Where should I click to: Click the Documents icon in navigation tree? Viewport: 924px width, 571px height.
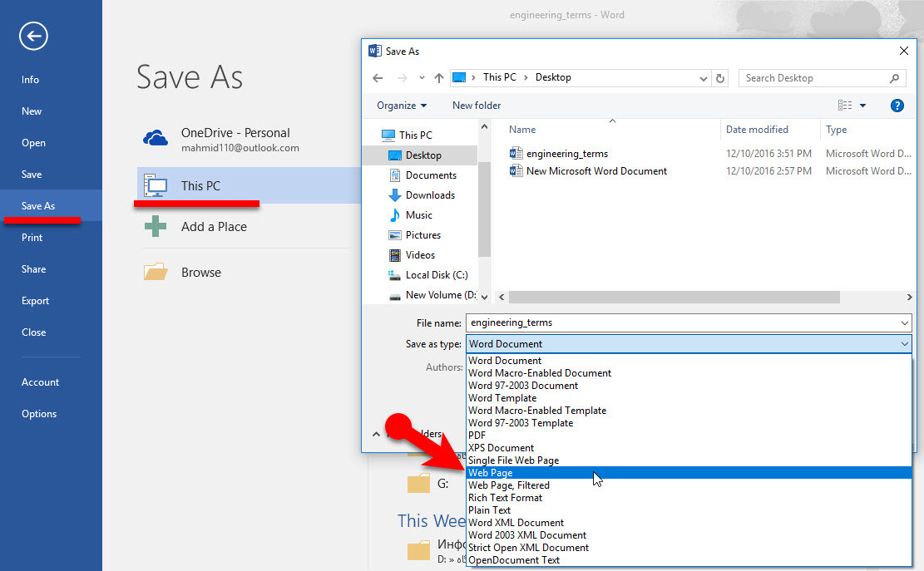(395, 175)
